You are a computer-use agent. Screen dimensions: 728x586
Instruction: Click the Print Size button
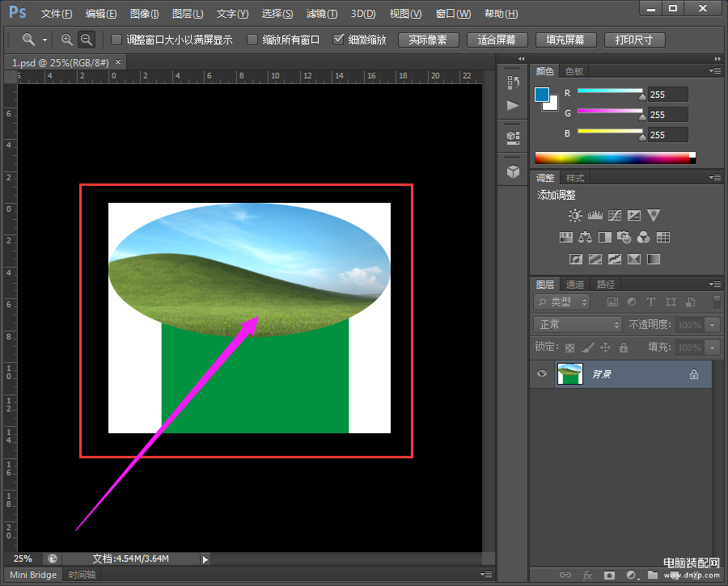pos(634,40)
